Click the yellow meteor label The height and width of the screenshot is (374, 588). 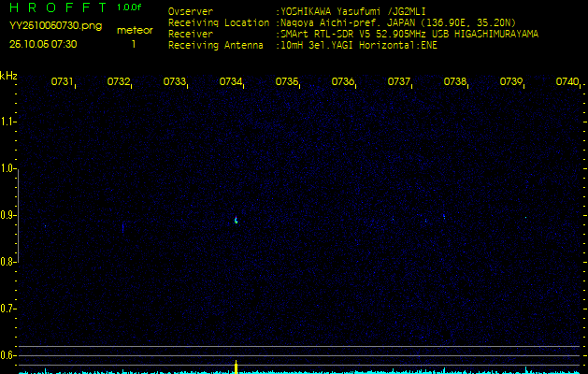135,30
